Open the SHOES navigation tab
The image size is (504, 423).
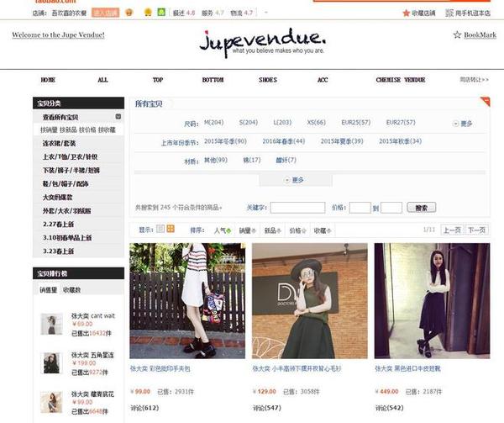coord(268,80)
